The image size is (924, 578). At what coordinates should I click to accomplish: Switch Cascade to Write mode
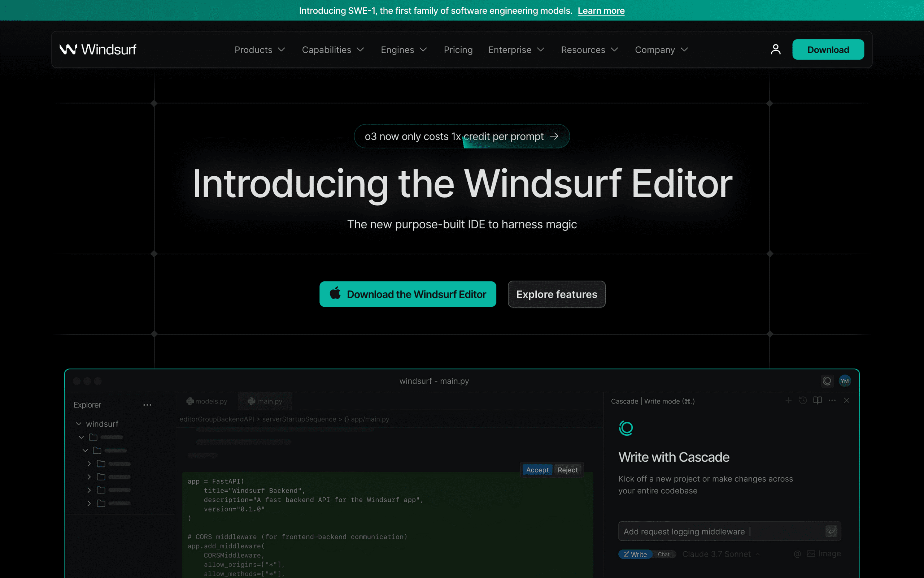[635, 554]
